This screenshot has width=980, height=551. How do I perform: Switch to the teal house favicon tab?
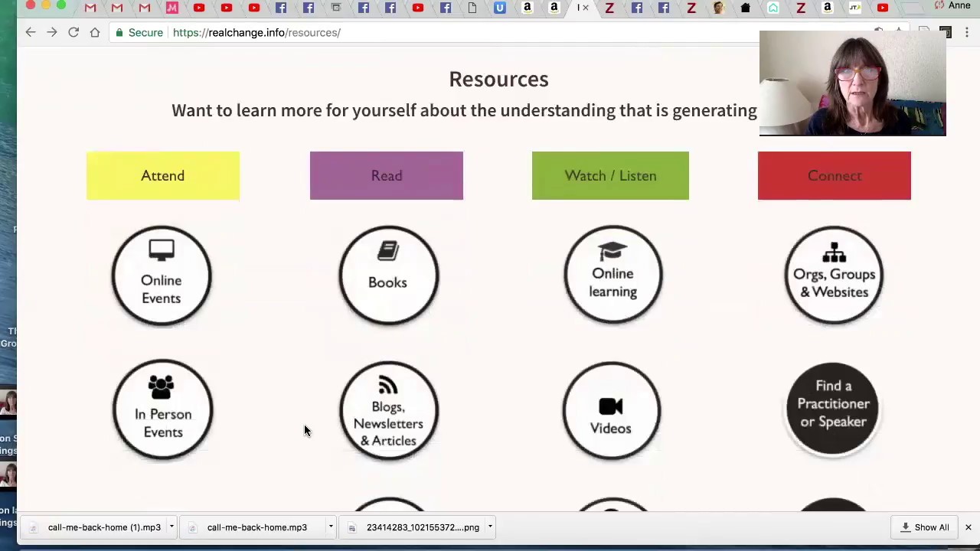[x=773, y=8]
